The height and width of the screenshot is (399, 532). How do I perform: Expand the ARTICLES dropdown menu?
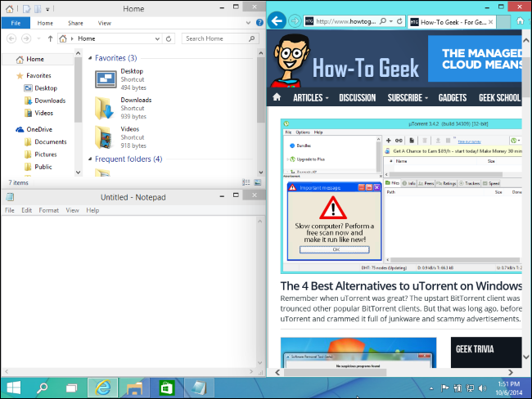coord(311,97)
